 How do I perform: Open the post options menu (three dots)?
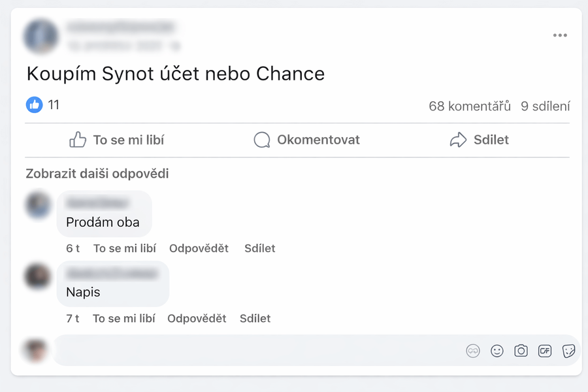coord(560,35)
